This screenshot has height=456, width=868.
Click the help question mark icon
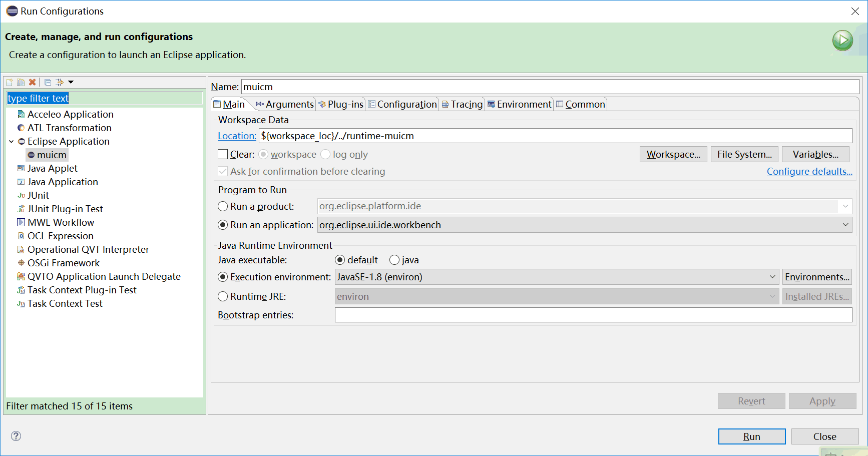(16, 436)
